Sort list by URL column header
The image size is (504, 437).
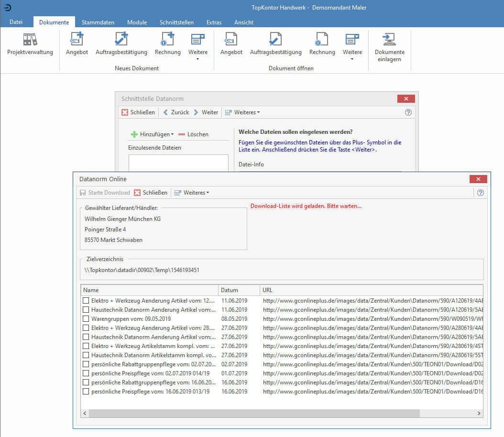pos(371,290)
